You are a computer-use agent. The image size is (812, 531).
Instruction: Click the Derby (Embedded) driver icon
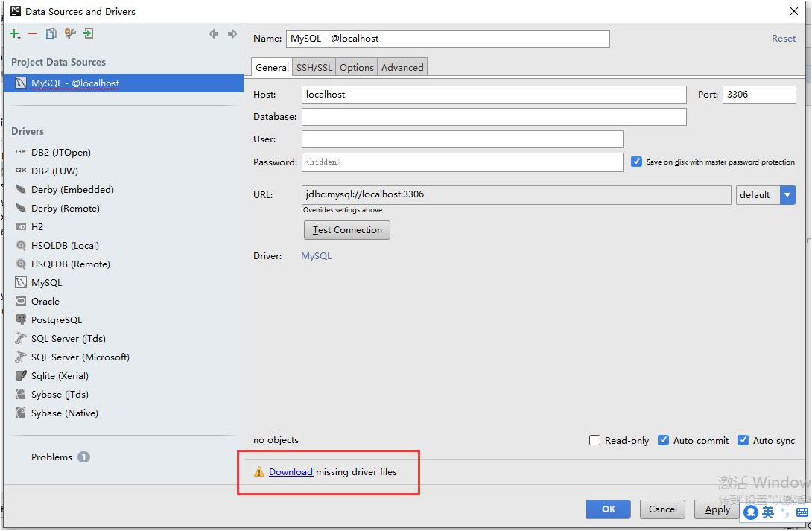tap(21, 189)
